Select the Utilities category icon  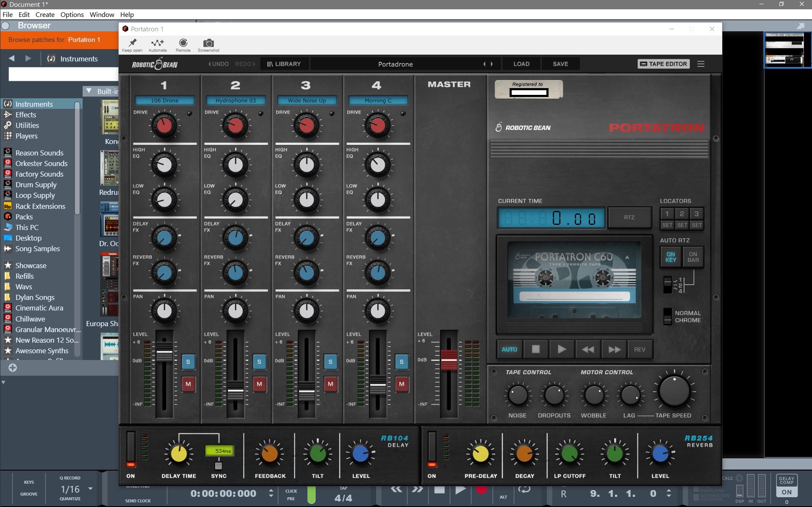coord(8,125)
